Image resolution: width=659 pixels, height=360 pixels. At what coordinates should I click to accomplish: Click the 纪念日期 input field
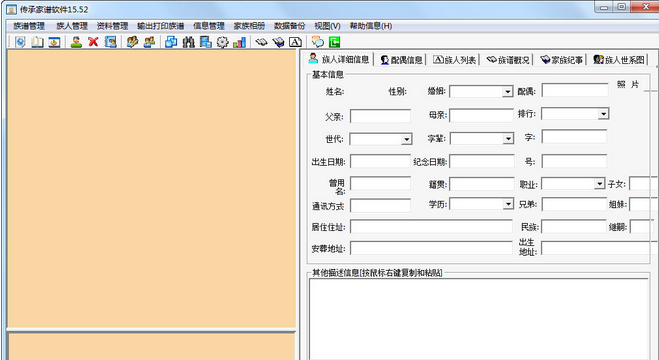coord(482,161)
